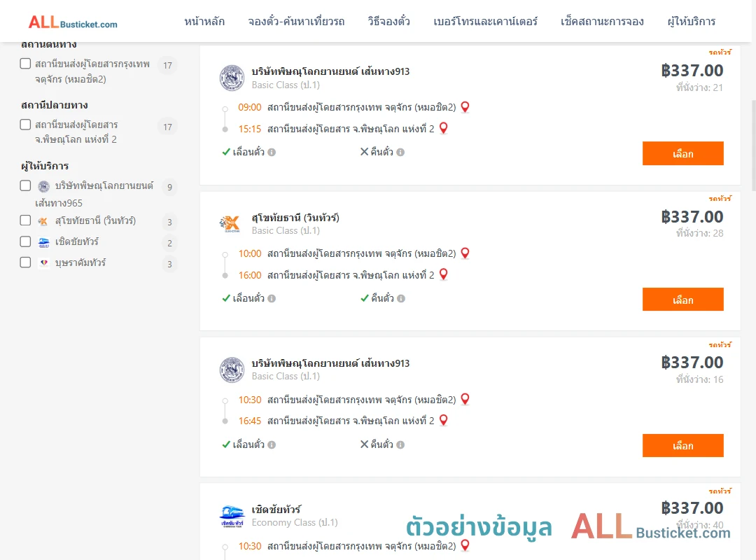Click map pin for 16:00 arrival station

(444, 274)
